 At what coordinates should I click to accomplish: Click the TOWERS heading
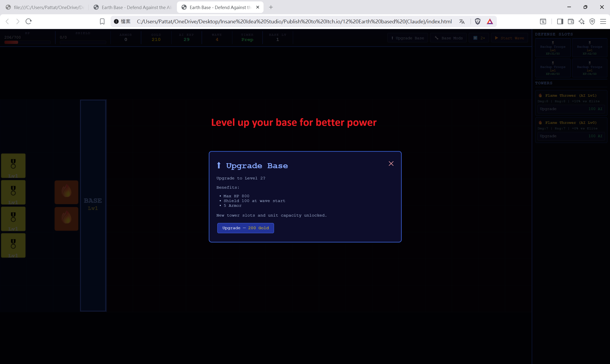(x=544, y=83)
